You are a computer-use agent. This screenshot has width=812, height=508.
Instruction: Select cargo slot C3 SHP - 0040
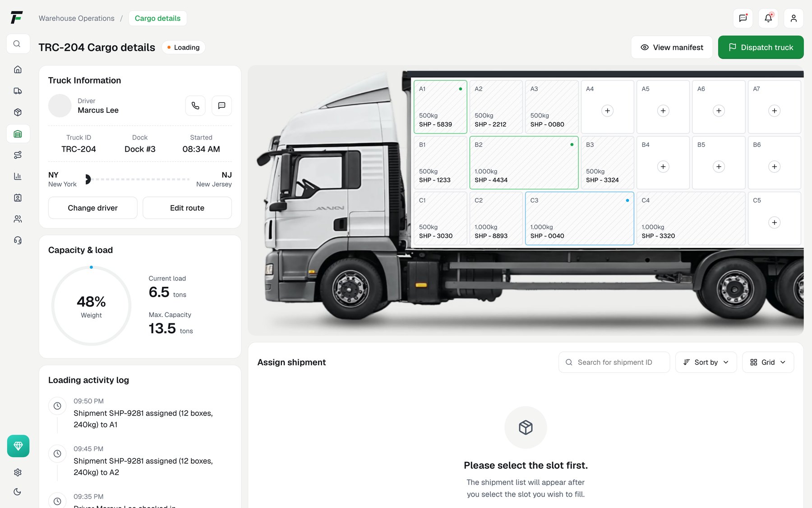580,219
